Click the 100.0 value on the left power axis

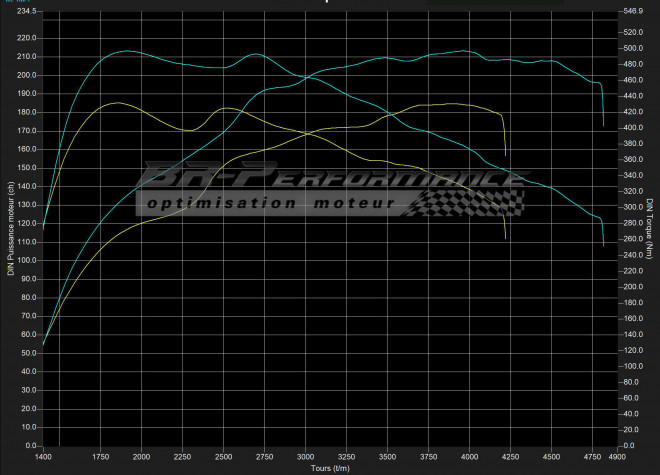point(26,260)
